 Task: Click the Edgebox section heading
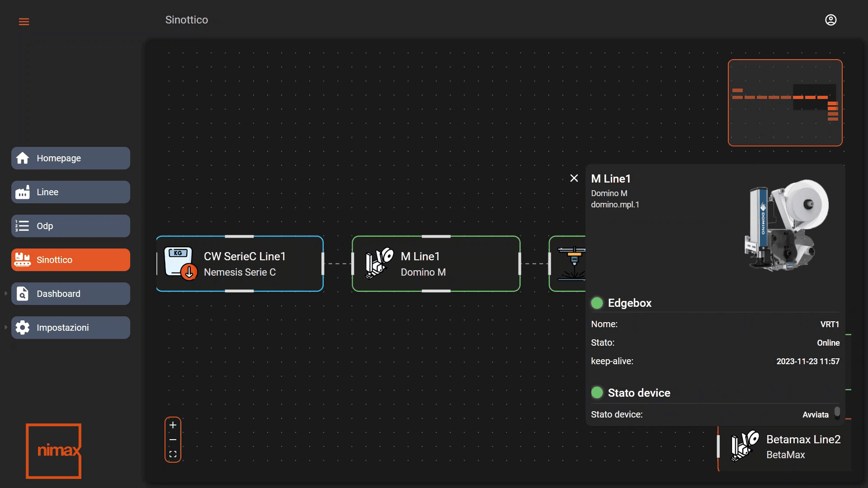630,303
